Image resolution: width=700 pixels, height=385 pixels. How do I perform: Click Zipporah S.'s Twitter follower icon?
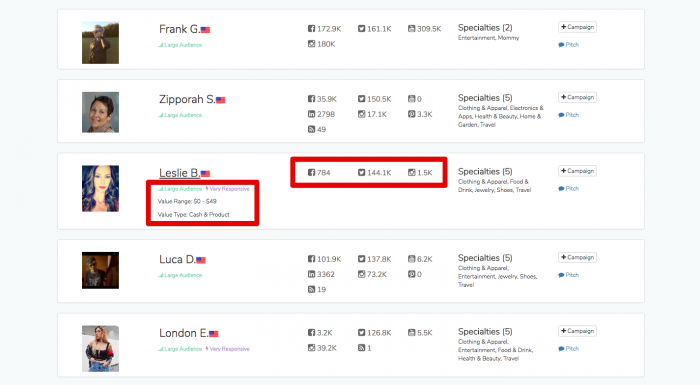(361, 99)
